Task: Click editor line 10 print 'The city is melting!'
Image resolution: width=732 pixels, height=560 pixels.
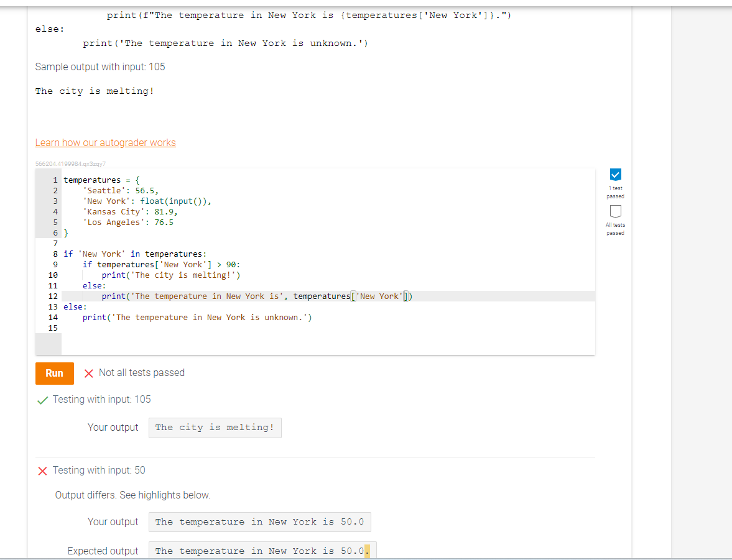Action: [171, 275]
